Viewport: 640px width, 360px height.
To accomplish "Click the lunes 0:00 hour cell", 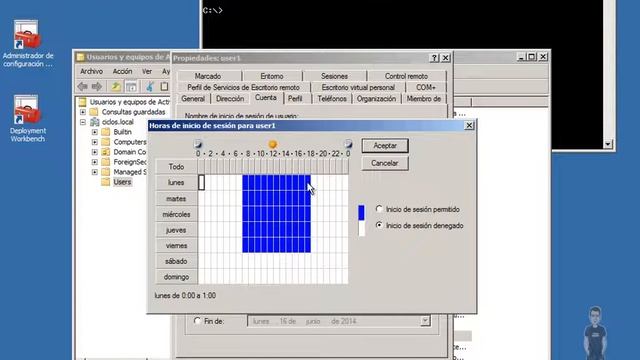I will tap(201, 182).
